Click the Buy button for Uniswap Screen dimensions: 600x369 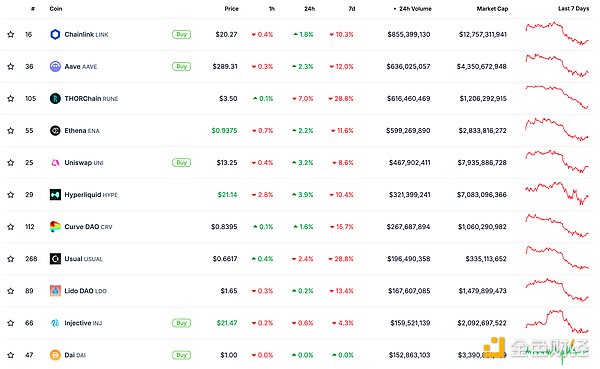pos(181,163)
